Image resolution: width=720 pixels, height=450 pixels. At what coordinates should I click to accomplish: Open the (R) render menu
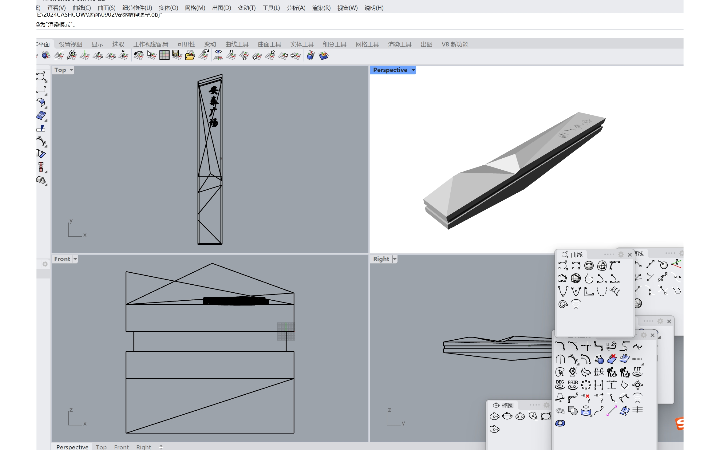(321, 8)
